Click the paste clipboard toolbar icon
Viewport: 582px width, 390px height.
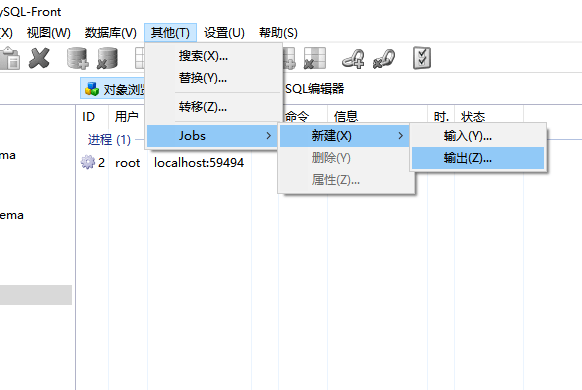pos(10,58)
